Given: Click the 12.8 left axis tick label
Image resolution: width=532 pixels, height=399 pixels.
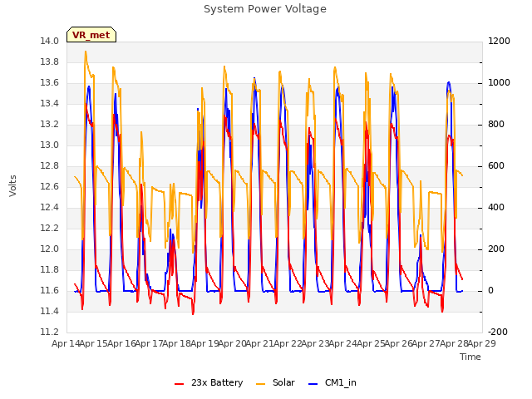Looking at the screenshot, I should point(50,166).
